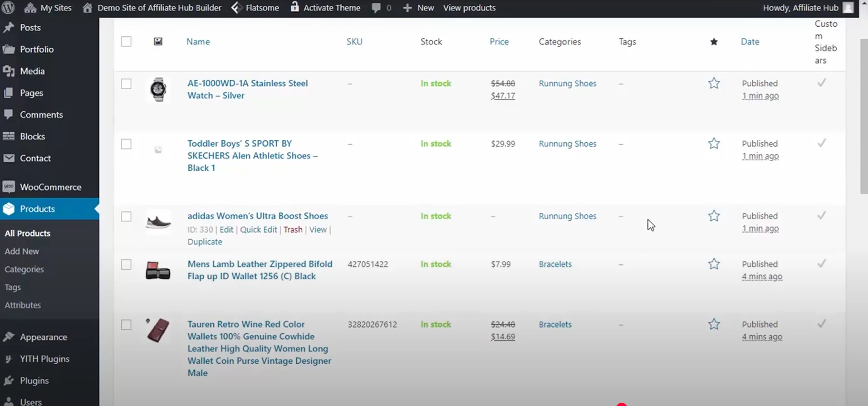Screen dimensions: 868x406
Task: Click Edit under adidas Ultra Boost
Action: (226, 230)
